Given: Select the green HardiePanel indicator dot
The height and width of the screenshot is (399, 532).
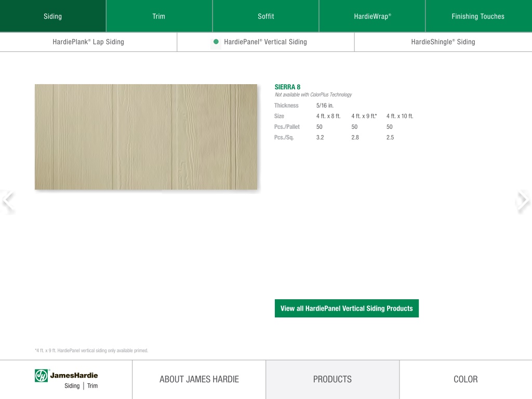Looking at the screenshot, I should 216,42.
